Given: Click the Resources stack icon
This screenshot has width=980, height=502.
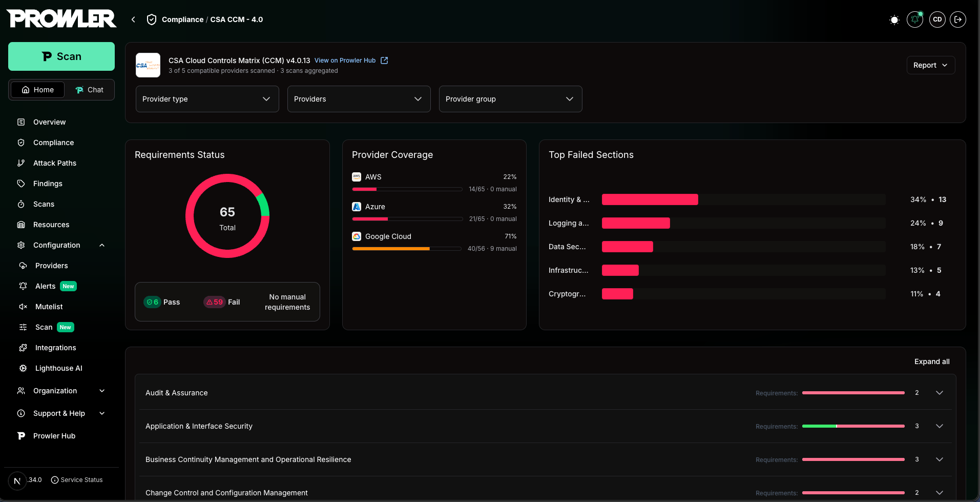Looking at the screenshot, I should pos(21,225).
